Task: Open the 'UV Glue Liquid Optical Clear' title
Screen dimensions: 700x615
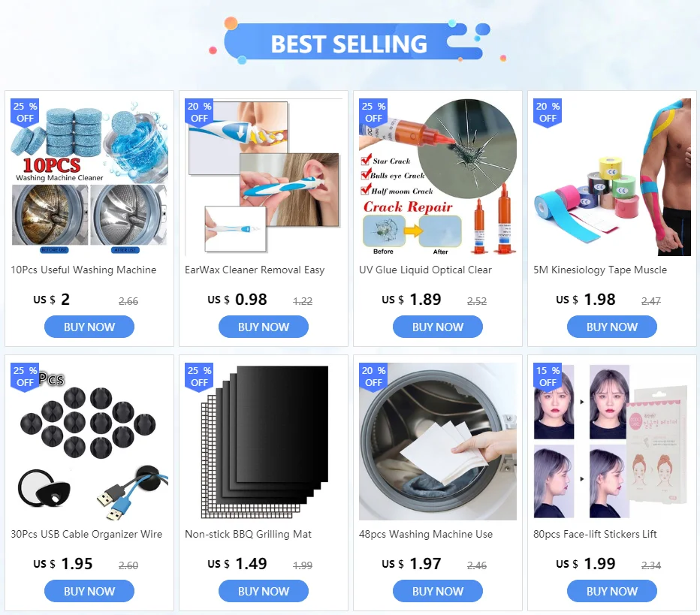Action: [x=425, y=270]
